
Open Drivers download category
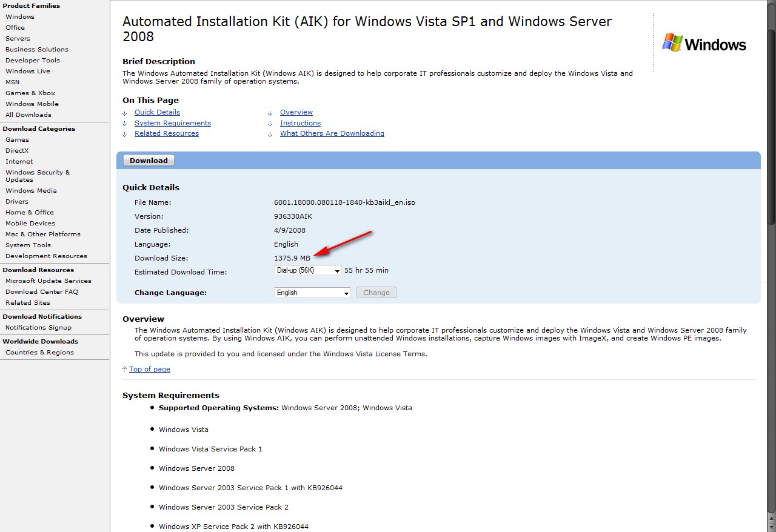click(17, 202)
